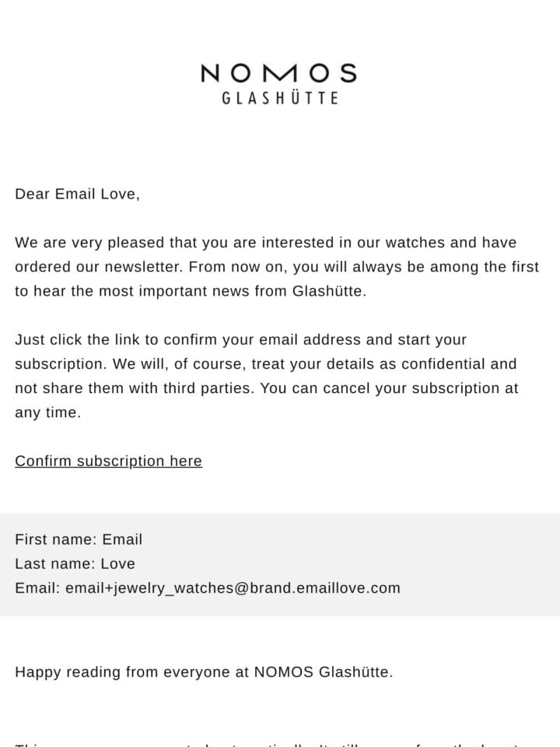Click the words any time.
This screenshot has width=560, height=747.
point(47,412)
